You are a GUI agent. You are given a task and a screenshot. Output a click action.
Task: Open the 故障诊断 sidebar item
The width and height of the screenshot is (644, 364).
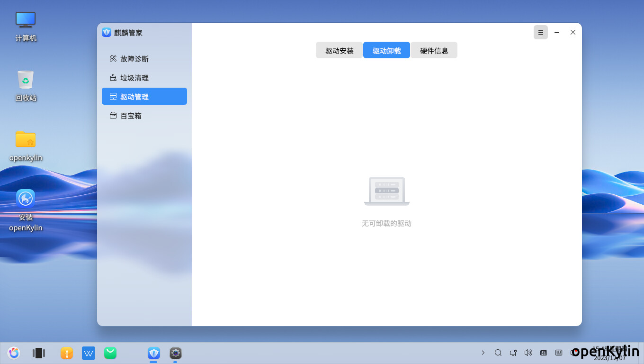(134, 59)
